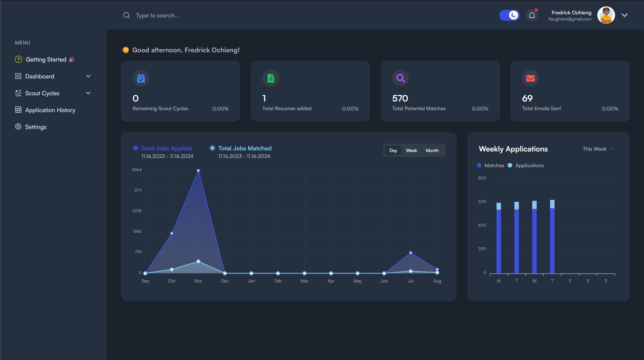Click the last Thursday bar in Weekly Applications

(552, 236)
